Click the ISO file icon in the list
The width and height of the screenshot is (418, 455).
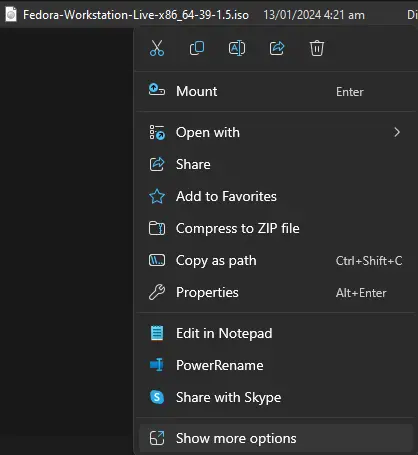(x=11, y=14)
